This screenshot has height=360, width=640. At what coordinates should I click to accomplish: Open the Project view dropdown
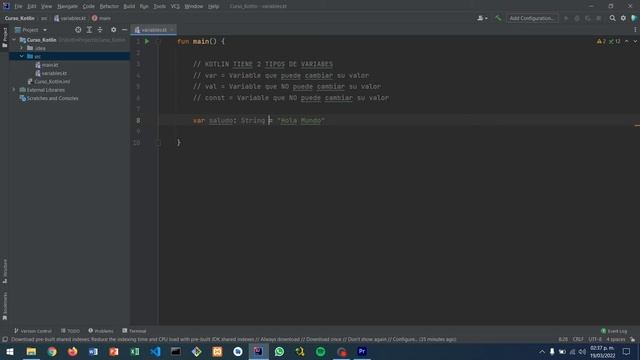tap(31, 30)
